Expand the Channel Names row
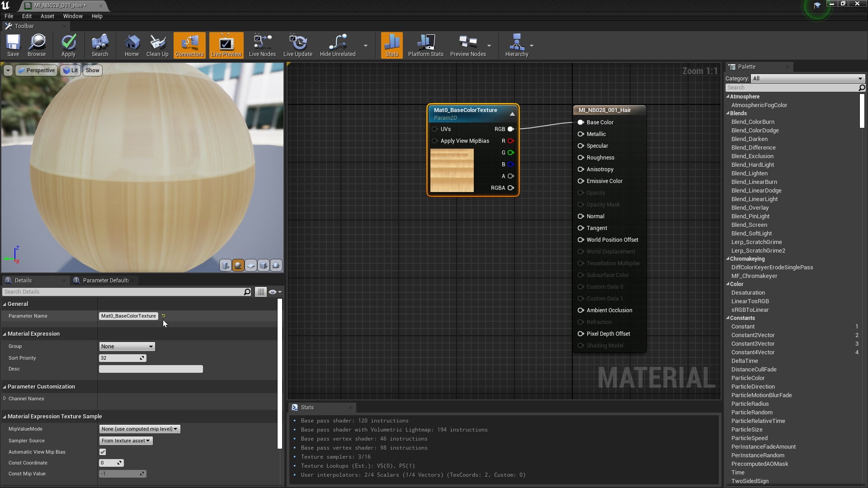Viewport: 868px width, 488px height. pos(5,399)
